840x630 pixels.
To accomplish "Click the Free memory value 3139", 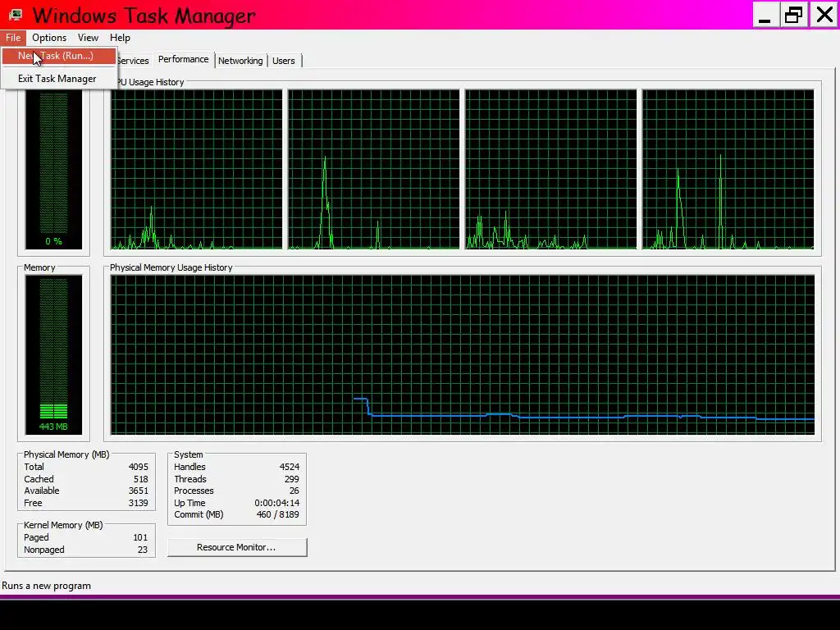I will tap(138, 504).
